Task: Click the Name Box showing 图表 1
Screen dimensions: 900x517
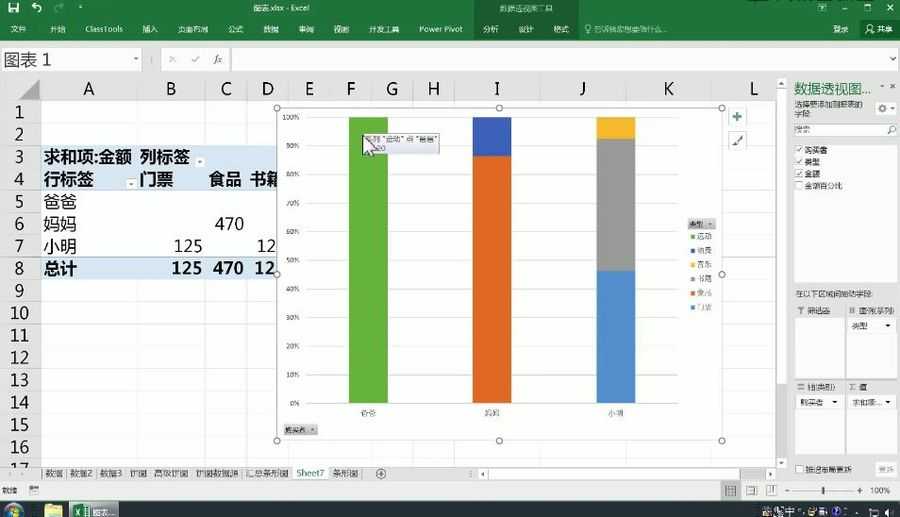Action: (x=66, y=59)
